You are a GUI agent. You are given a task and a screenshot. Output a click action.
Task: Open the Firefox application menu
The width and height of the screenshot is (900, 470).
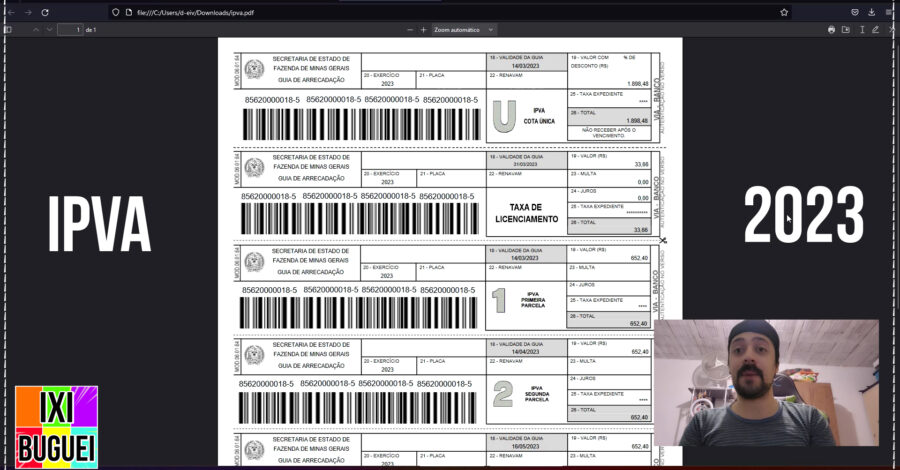(x=889, y=12)
